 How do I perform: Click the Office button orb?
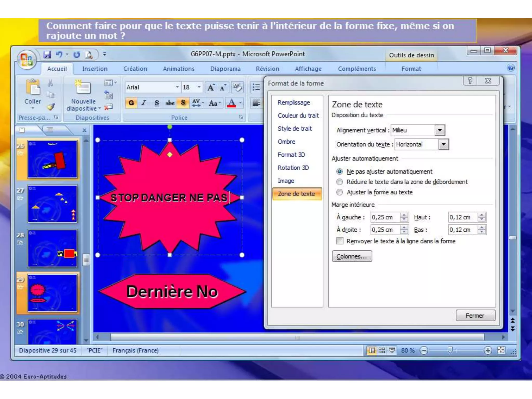(x=26, y=59)
